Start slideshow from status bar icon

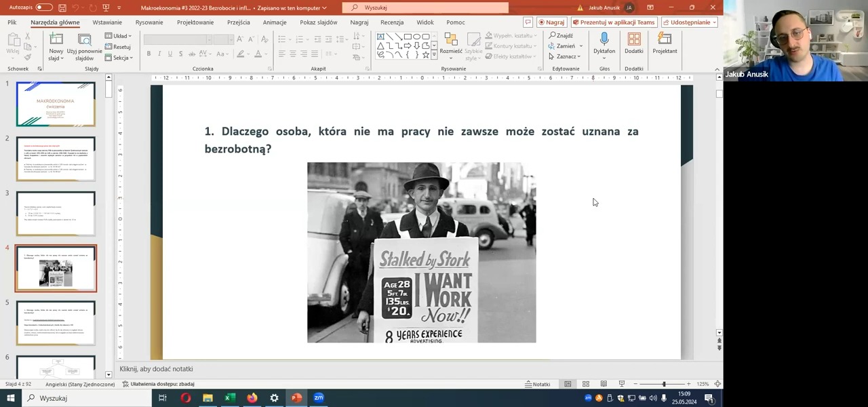621,384
